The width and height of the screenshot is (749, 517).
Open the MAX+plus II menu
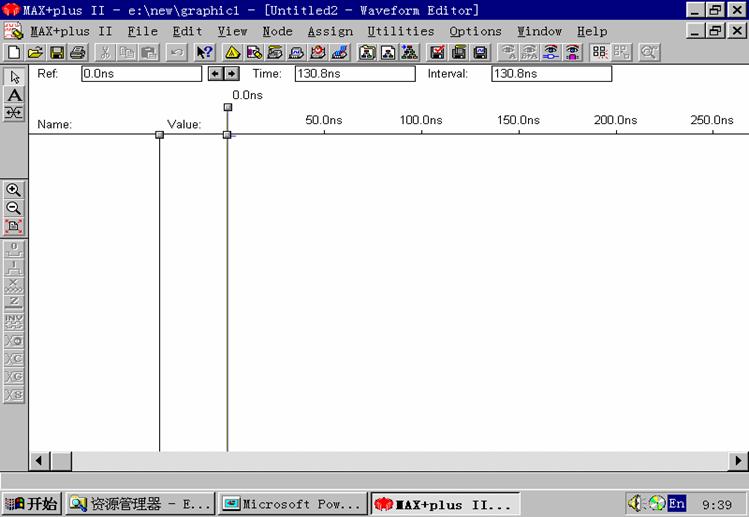pyautogui.click(x=71, y=32)
